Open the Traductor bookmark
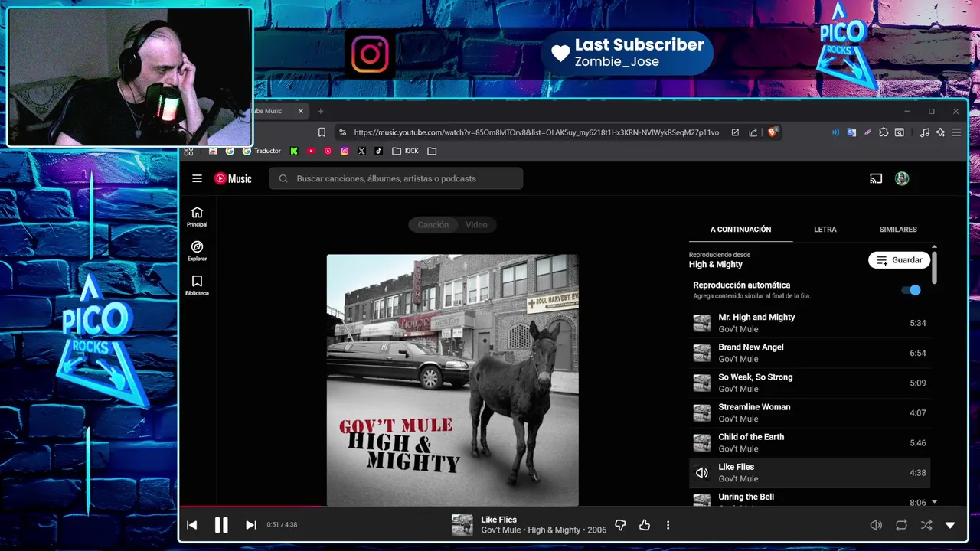The height and width of the screenshot is (551, 980). [x=262, y=151]
